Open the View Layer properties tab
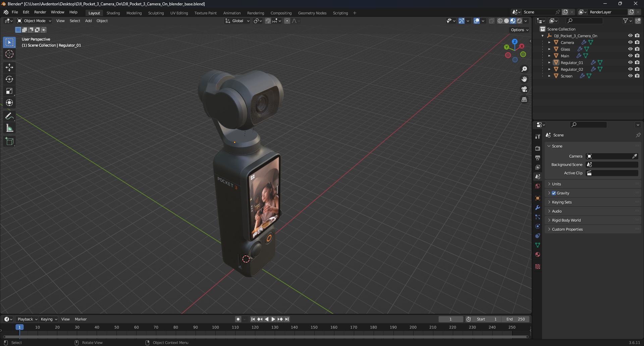Image resolution: width=644 pixels, height=346 pixels. pyautogui.click(x=538, y=167)
